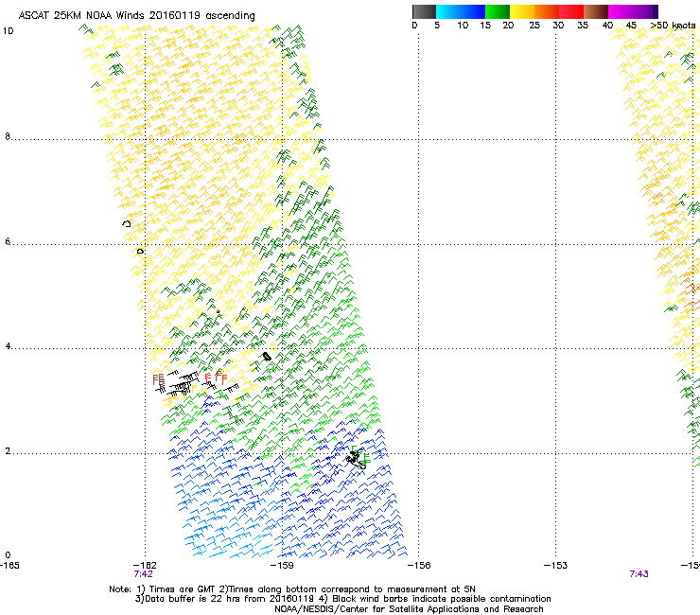The height and width of the screenshot is (615, 700).
Task: Select the yellow 20-25 knots color bar segment
Action: coord(522,11)
